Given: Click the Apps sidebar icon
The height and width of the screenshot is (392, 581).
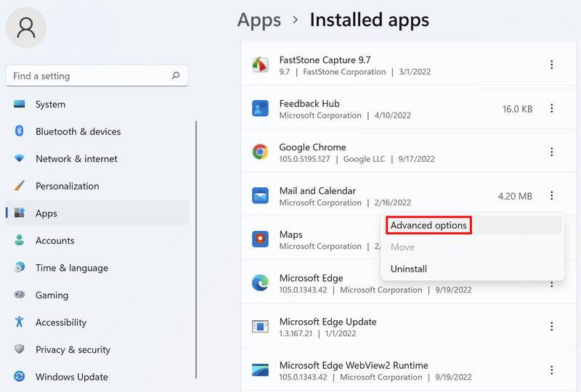Looking at the screenshot, I should pos(20,213).
